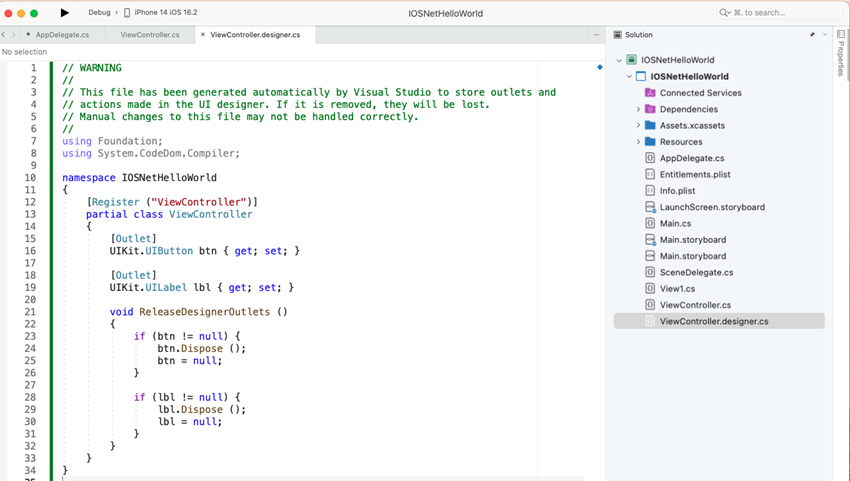Open the Properties side panel

(840, 56)
